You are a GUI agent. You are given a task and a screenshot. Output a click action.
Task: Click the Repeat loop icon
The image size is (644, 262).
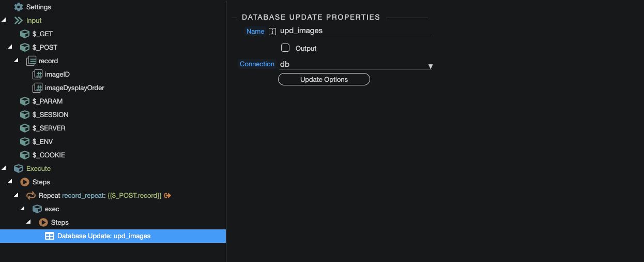pos(31,196)
